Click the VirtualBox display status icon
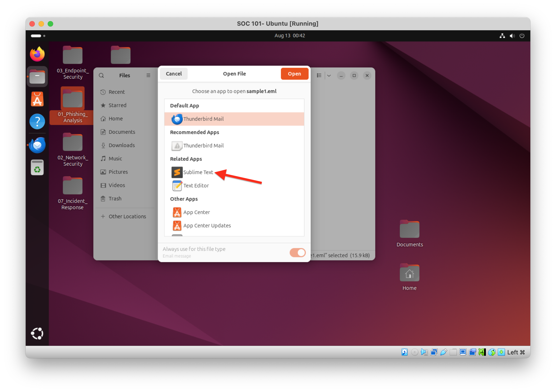Viewport: 556px width, 392px height. click(x=463, y=352)
